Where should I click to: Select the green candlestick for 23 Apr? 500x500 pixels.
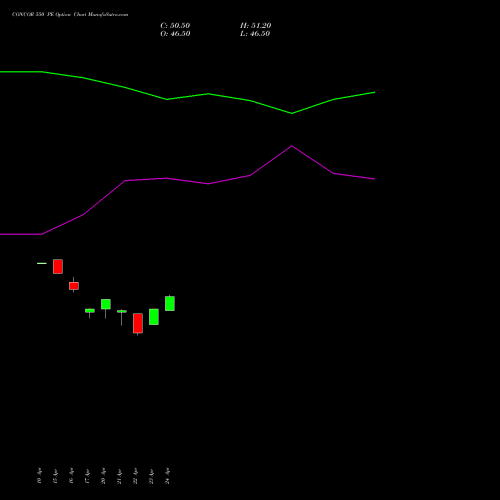coord(154,317)
